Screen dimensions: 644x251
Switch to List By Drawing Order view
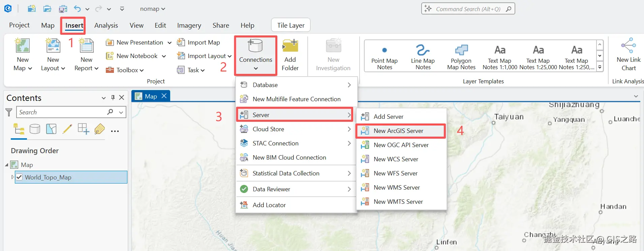(19, 129)
